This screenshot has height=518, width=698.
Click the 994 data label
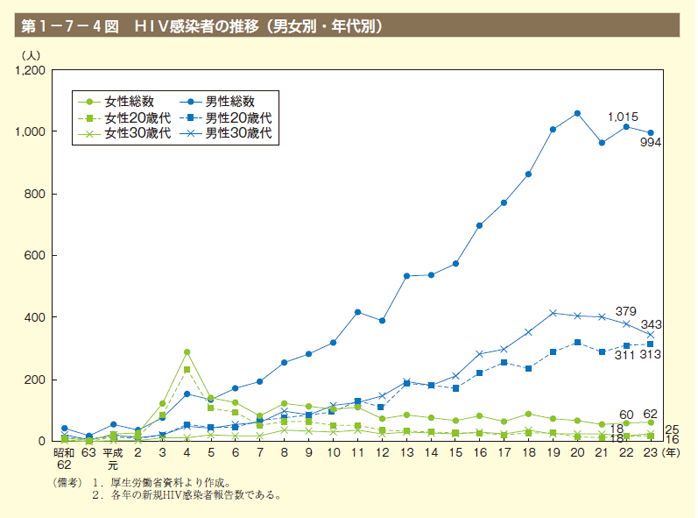pyautogui.click(x=650, y=142)
